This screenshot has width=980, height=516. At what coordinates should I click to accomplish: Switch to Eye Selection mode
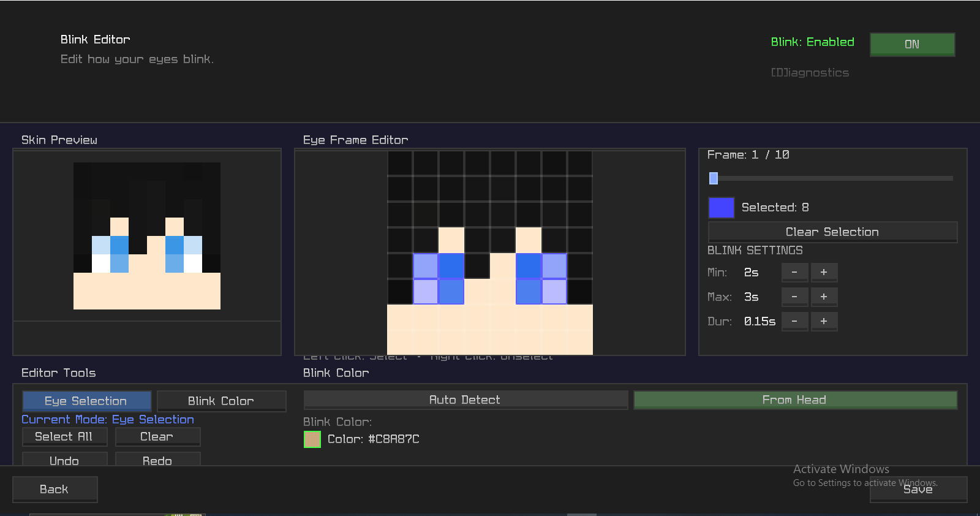pos(86,401)
